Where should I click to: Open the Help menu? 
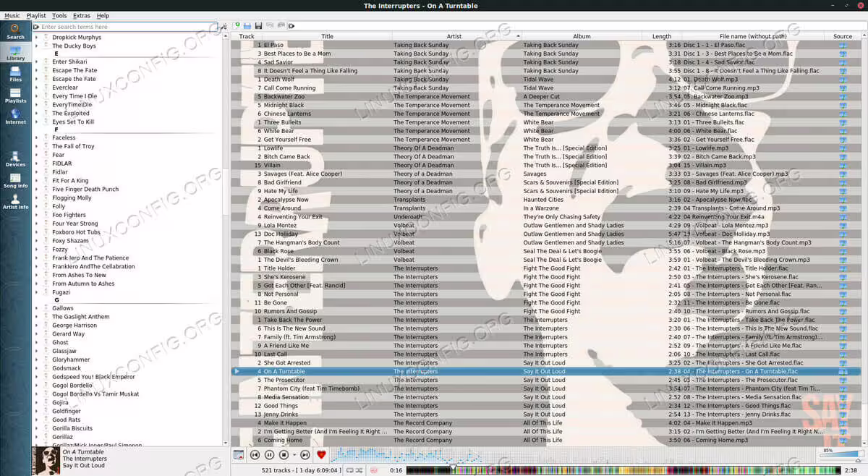103,15
